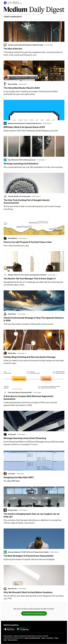Click the Fitness And Health publication icon

point(5,552)
